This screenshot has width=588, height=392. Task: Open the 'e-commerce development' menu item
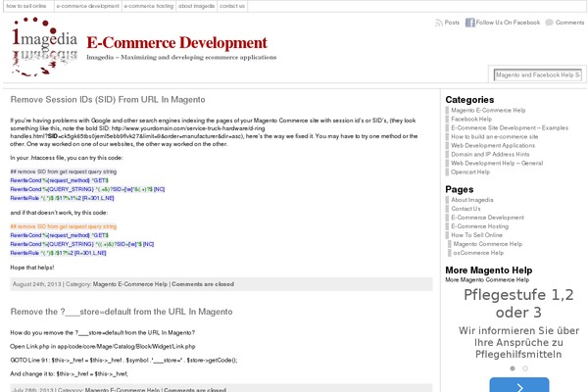(x=88, y=6)
